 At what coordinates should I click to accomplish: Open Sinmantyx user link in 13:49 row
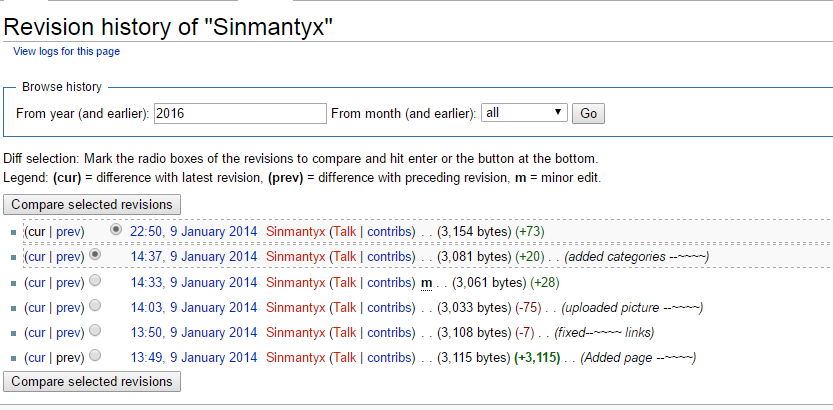[x=295, y=357]
